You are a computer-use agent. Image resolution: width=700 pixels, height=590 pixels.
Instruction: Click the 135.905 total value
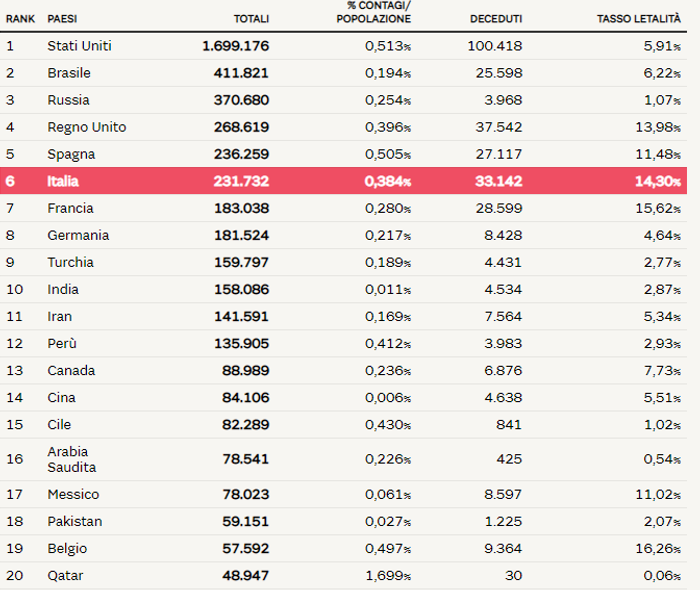(x=242, y=344)
